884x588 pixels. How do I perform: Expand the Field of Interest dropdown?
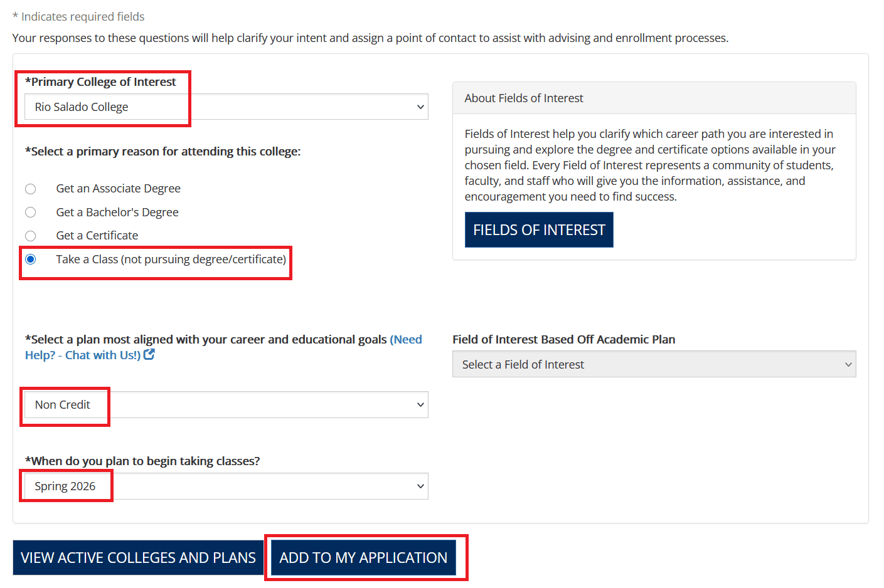[x=652, y=365]
